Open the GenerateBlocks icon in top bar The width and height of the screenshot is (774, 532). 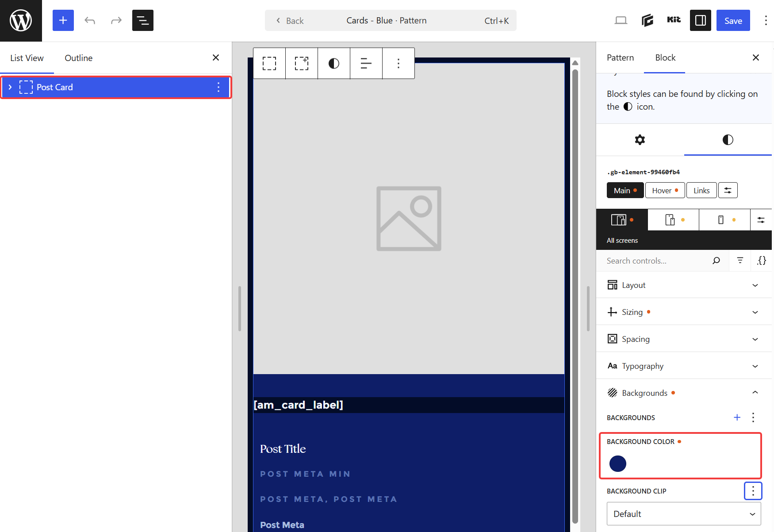pos(648,20)
